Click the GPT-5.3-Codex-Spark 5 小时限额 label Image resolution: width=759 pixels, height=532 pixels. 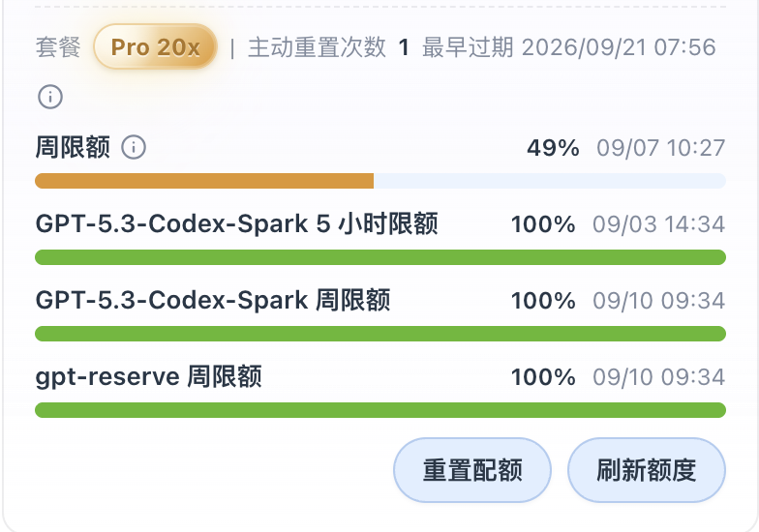coord(236,224)
